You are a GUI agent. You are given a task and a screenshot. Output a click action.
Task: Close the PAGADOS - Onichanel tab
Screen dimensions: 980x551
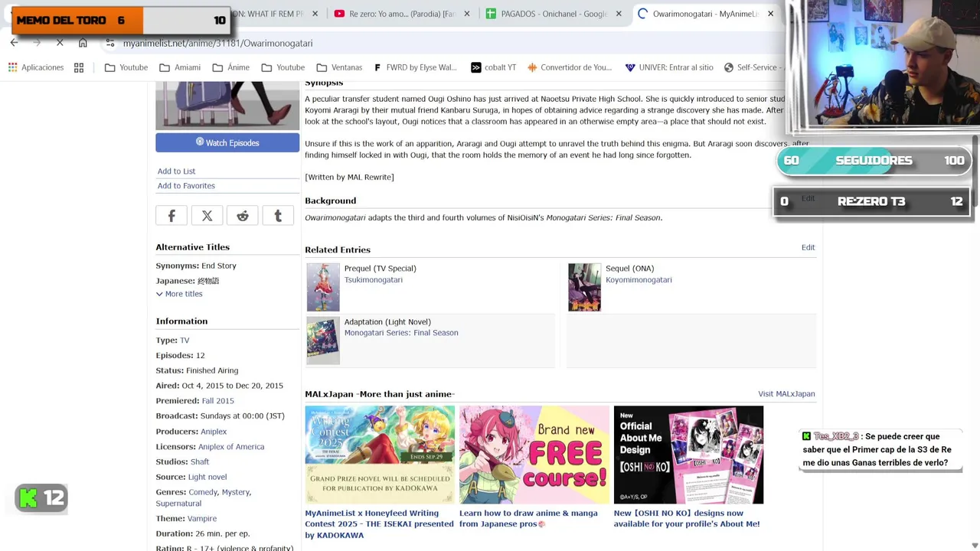click(x=619, y=14)
